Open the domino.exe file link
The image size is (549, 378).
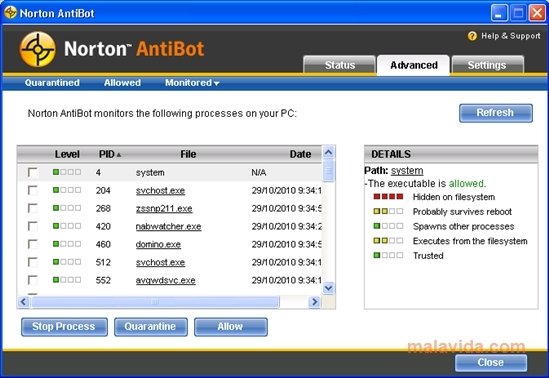click(x=158, y=244)
